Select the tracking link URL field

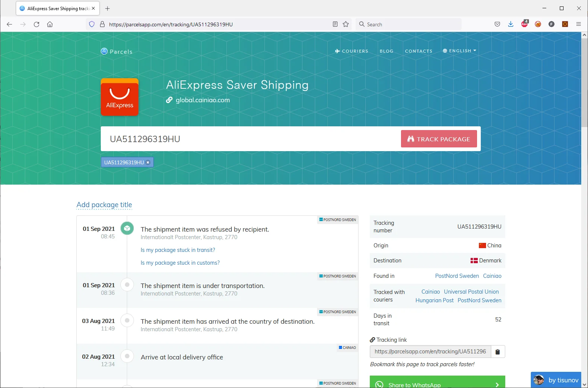pos(430,352)
